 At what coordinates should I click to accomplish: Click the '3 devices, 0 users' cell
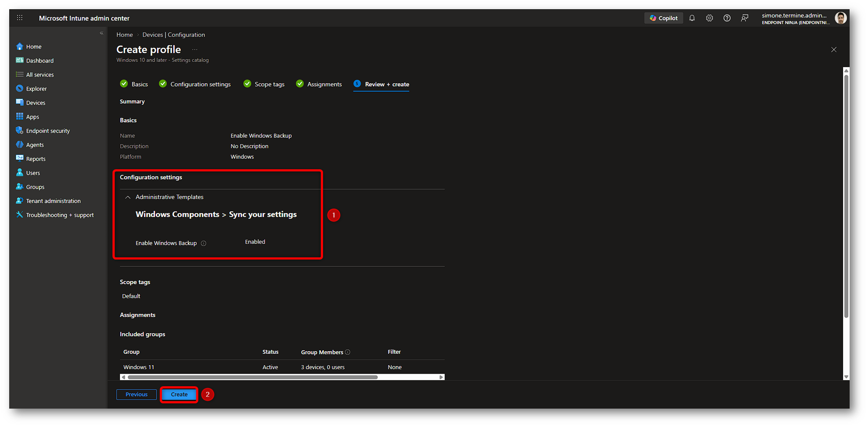(323, 367)
